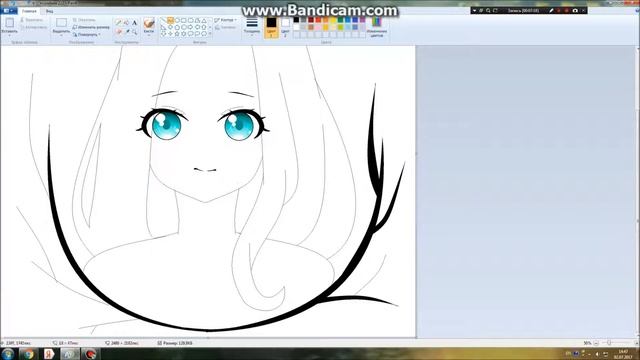Click the zoom out minus button
The height and width of the screenshot is (360, 640).
(x=596, y=343)
